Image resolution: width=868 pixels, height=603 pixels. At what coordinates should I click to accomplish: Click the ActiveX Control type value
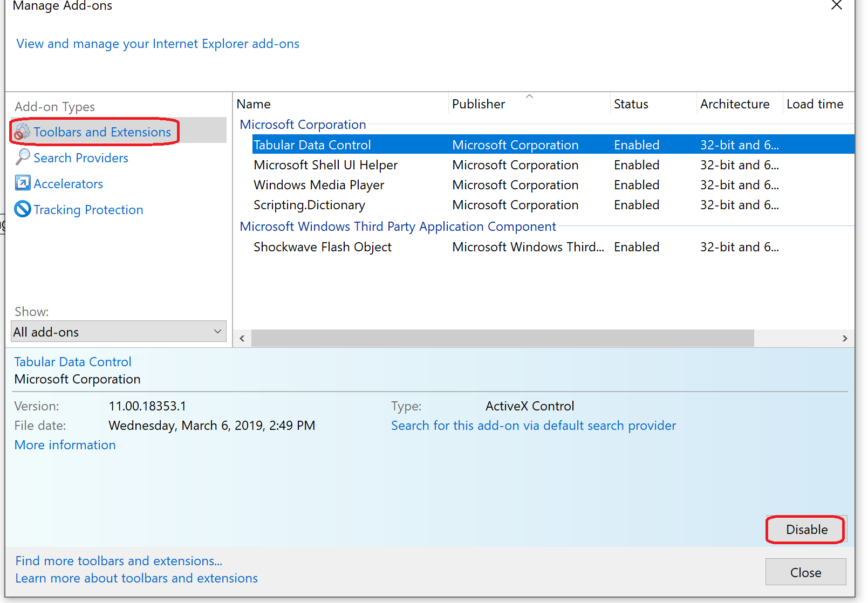point(530,406)
